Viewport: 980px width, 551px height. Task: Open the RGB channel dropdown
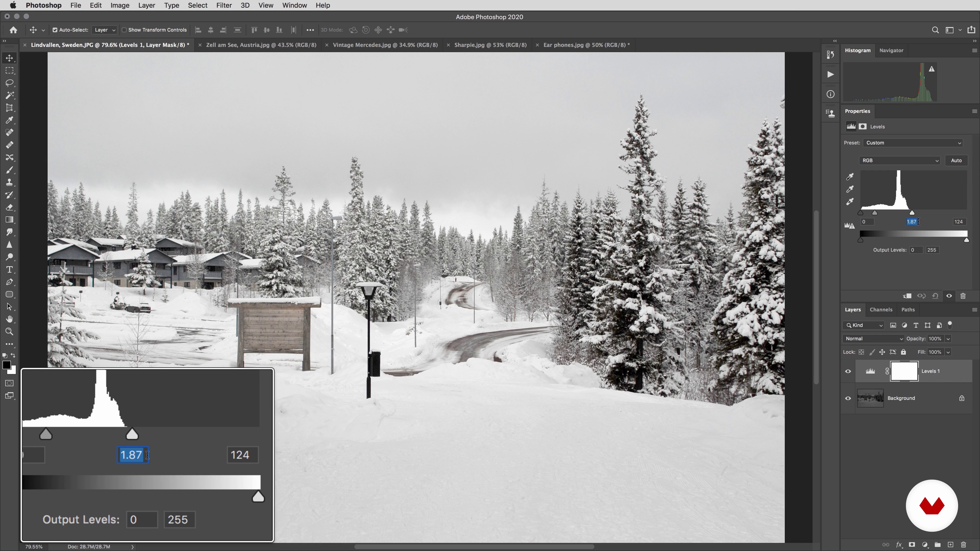click(x=899, y=160)
